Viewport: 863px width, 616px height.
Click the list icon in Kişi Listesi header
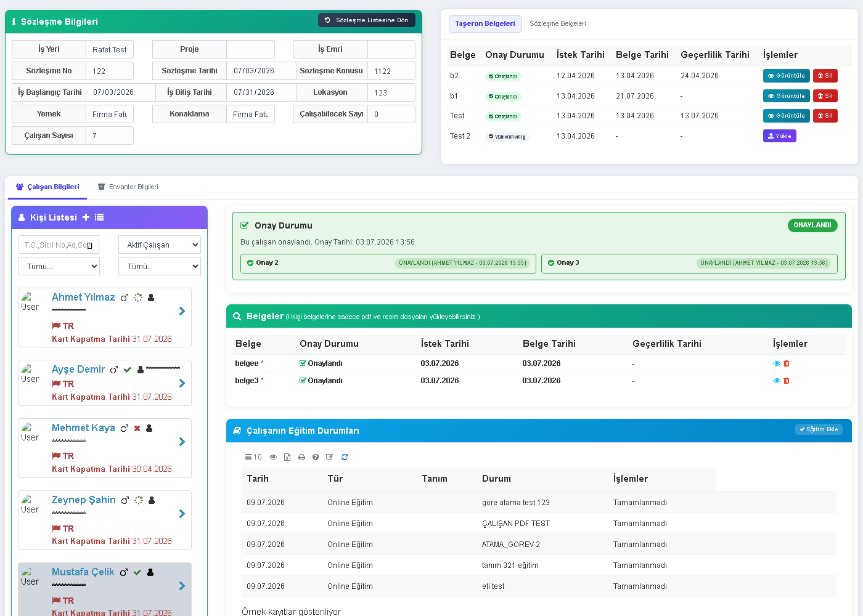(x=99, y=217)
